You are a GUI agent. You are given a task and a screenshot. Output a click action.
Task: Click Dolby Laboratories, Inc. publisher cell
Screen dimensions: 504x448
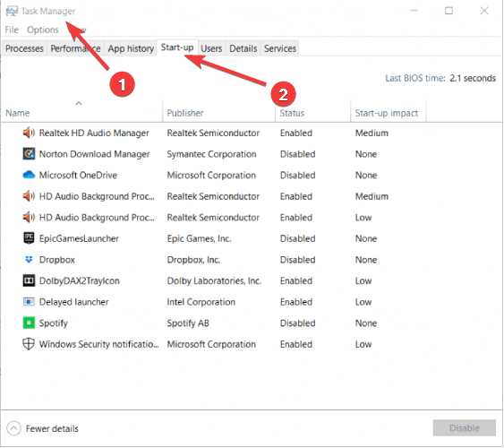click(x=214, y=280)
